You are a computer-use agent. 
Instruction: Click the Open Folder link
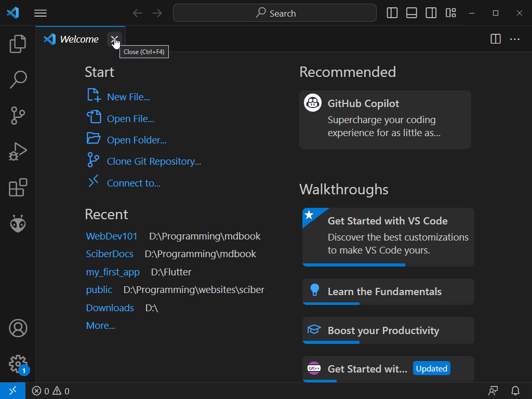click(137, 140)
